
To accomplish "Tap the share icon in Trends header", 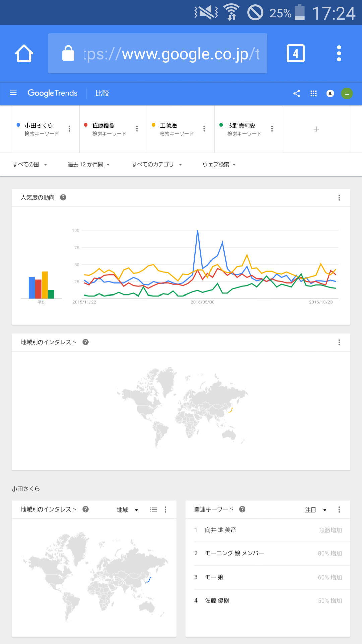I will [297, 93].
